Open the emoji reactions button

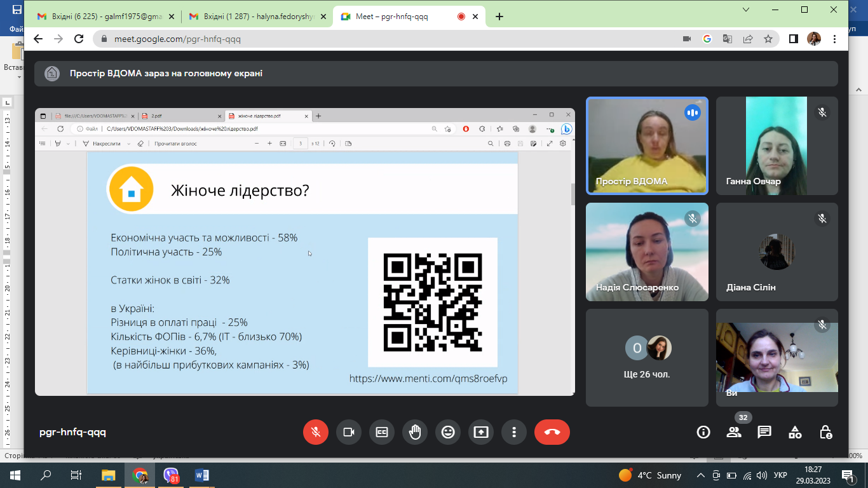point(448,432)
